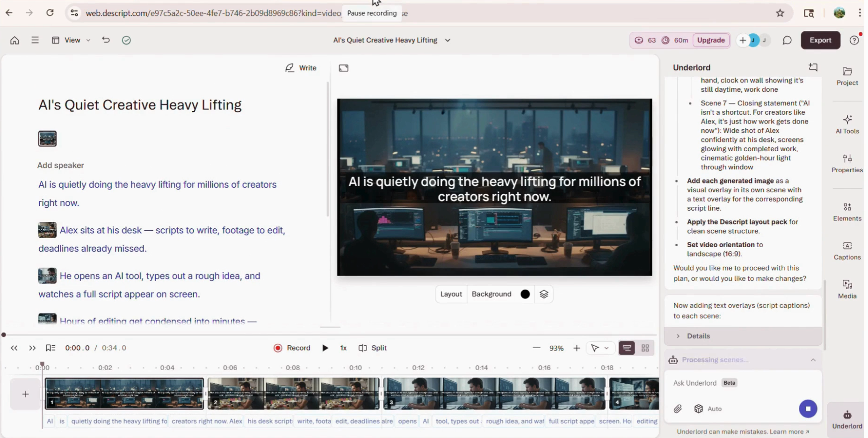The height and width of the screenshot is (438, 868).
Task: Open the help question mark icon
Action: pos(854,40)
